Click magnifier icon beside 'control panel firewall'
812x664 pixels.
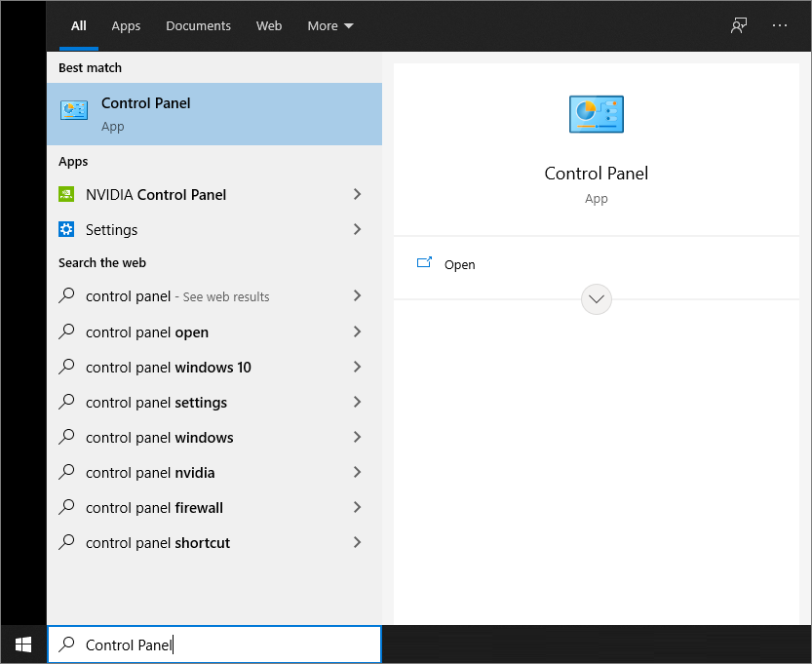coord(66,507)
